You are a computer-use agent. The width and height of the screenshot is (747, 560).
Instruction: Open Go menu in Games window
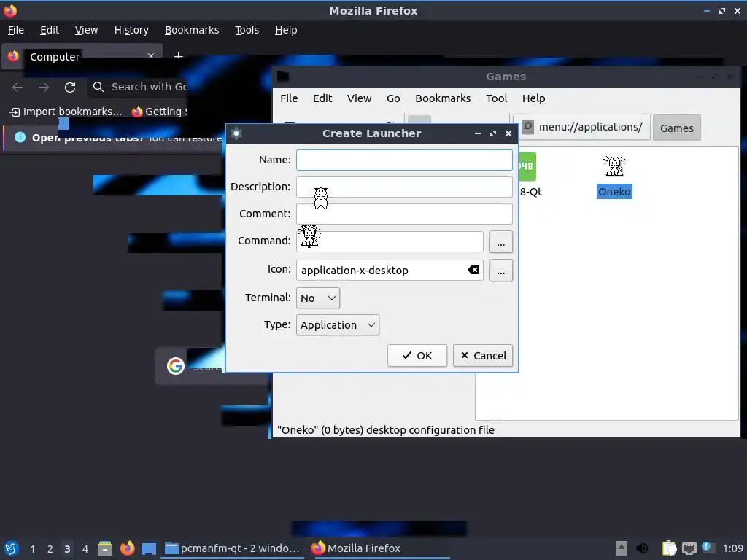[x=393, y=98]
